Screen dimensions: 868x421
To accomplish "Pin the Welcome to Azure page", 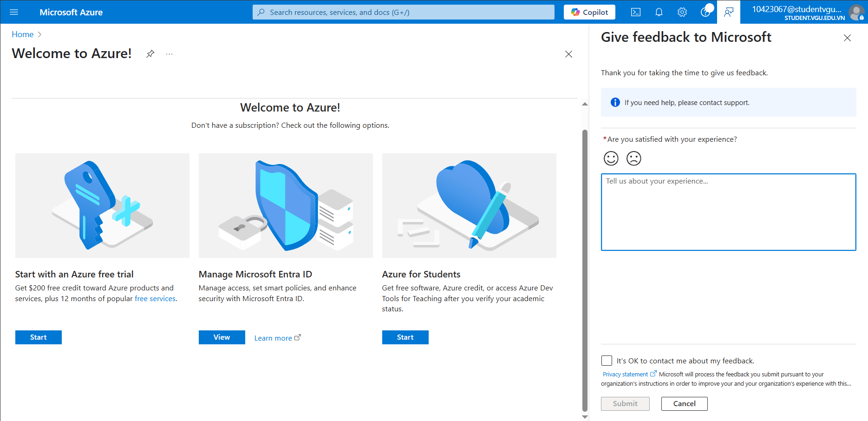I will [x=150, y=54].
